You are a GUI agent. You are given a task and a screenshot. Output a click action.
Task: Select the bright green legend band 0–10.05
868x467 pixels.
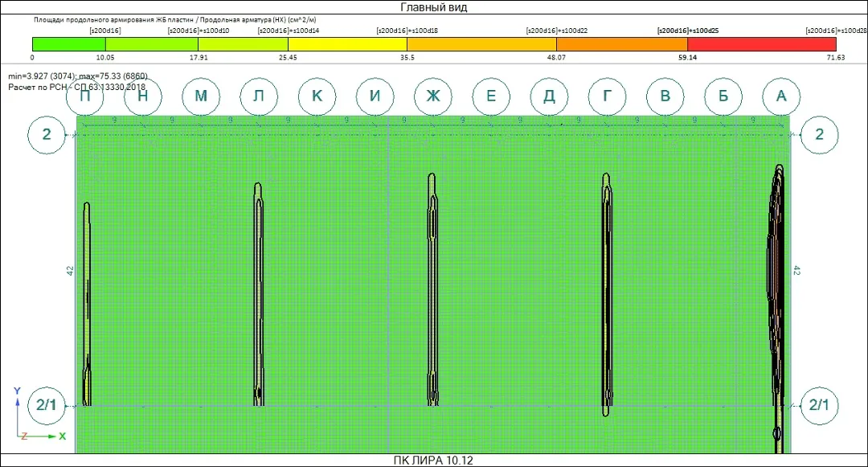[69, 44]
